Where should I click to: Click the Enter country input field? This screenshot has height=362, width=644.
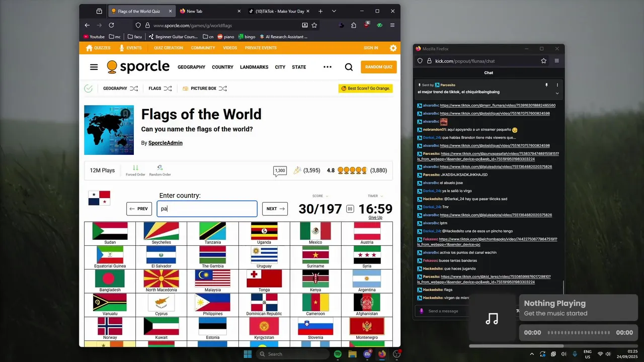[x=207, y=209]
